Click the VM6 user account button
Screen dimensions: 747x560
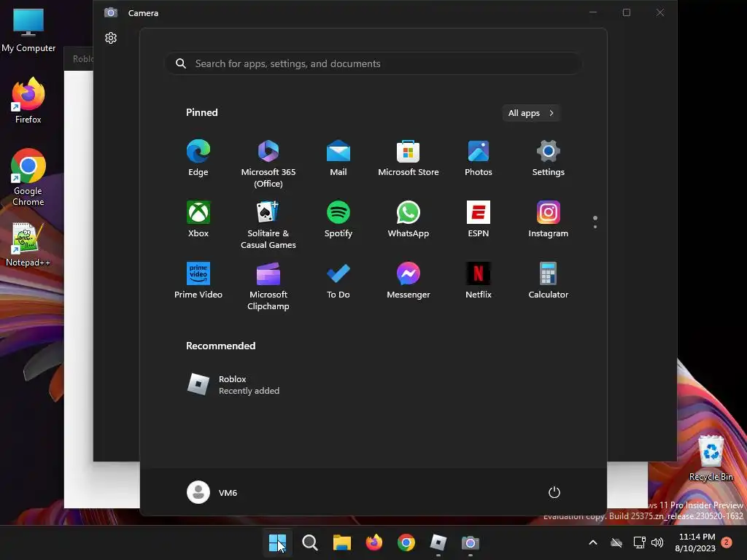[x=212, y=492]
